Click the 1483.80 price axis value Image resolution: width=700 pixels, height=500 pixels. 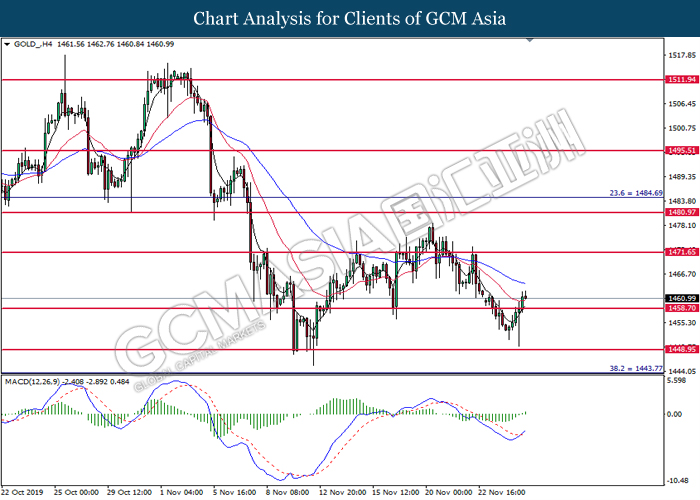point(682,201)
